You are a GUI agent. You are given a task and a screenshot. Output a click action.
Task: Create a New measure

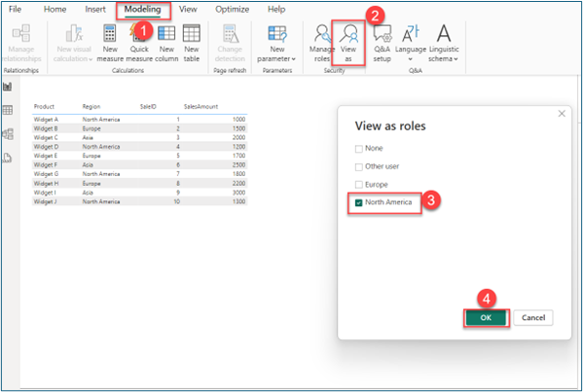pyautogui.click(x=110, y=43)
